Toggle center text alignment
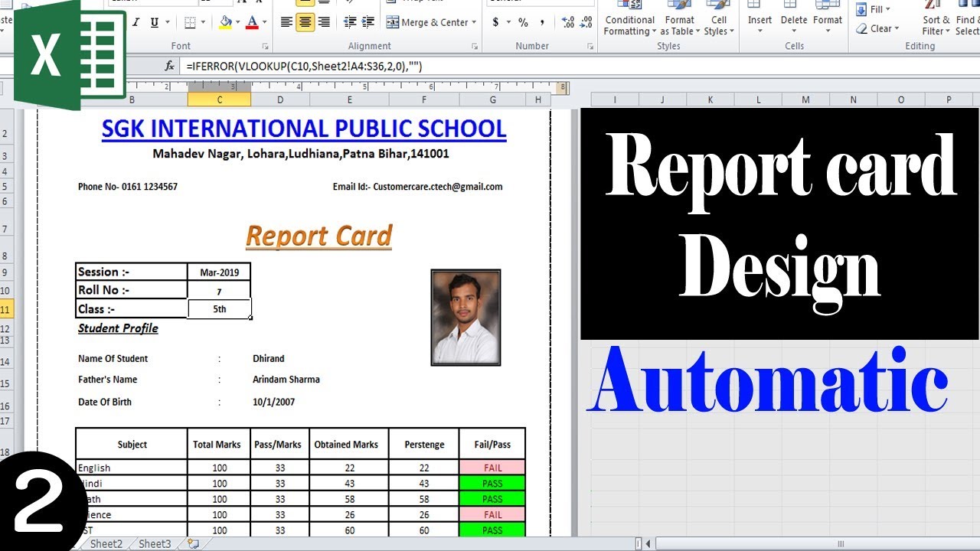 [305, 22]
